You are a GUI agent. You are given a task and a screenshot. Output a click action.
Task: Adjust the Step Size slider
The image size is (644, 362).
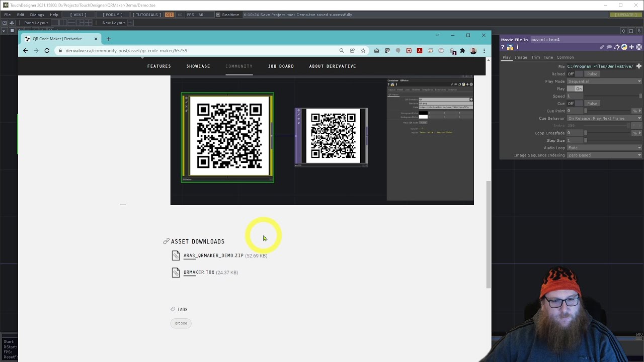tap(613, 140)
